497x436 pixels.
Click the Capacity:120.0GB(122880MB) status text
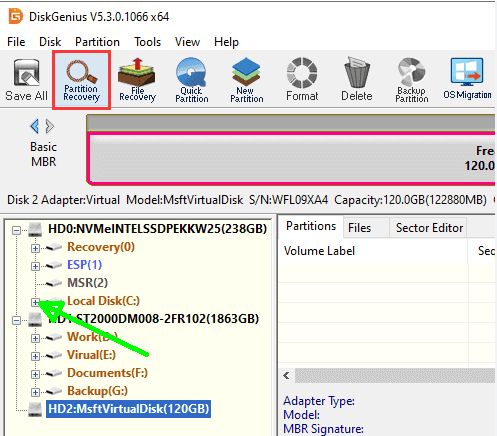pyautogui.click(x=410, y=200)
